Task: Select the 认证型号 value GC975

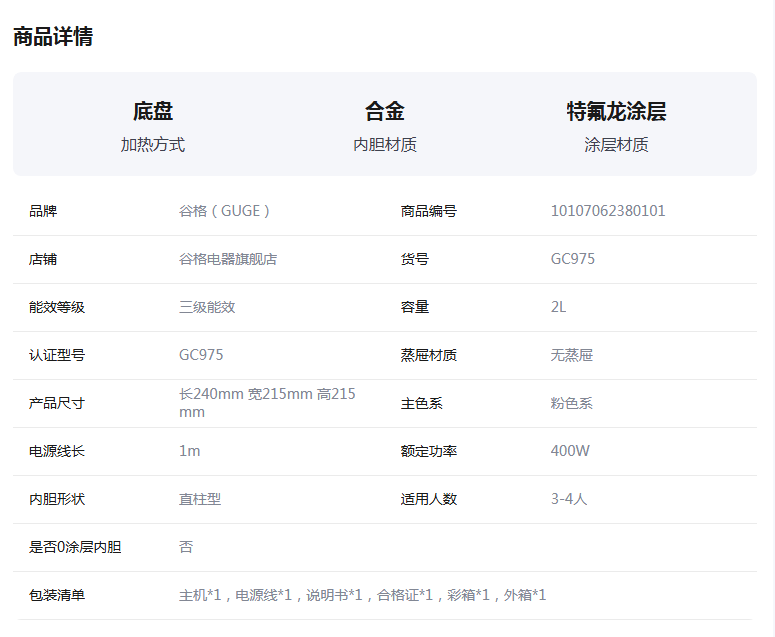Action: (x=201, y=355)
